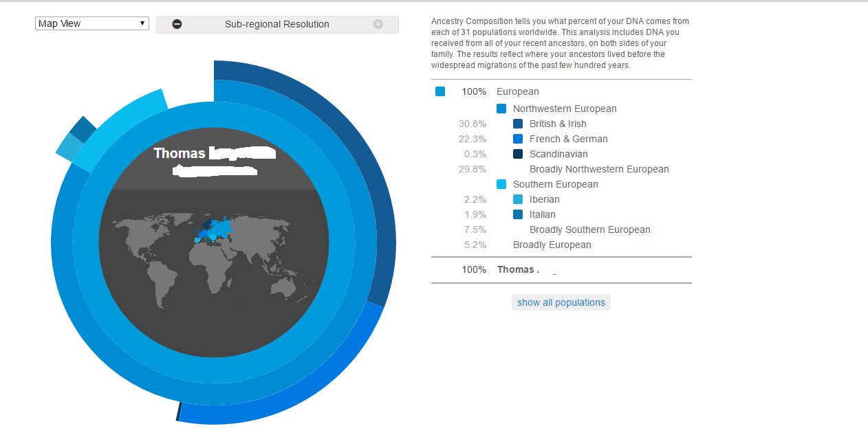This screenshot has height=437, width=868.
Task: Click the plus icon to increase resolution
Action: click(378, 24)
